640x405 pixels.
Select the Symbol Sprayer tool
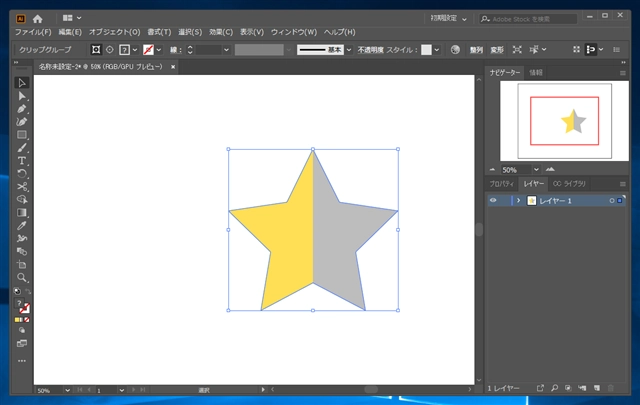click(x=22, y=238)
